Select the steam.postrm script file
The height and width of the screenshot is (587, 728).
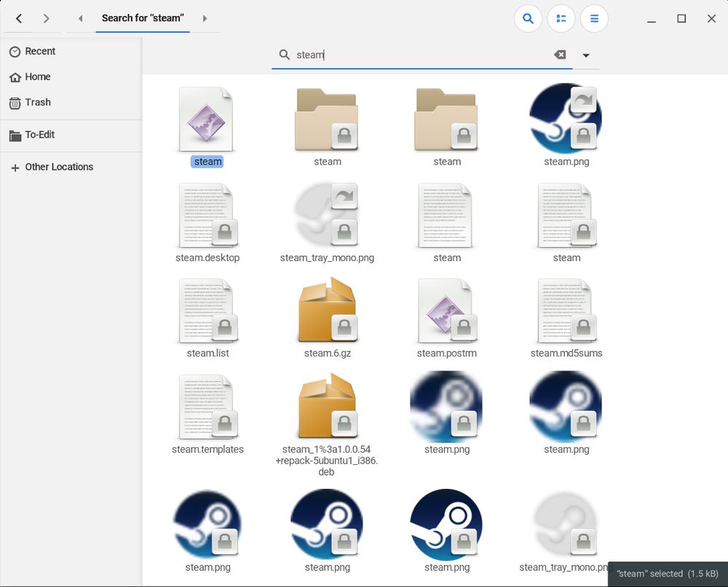pos(446,311)
